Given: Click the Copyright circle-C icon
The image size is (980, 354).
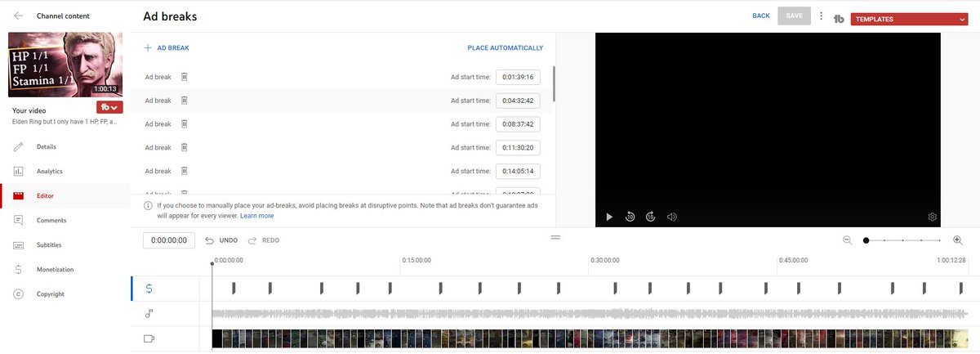Looking at the screenshot, I should pyautogui.click(x=18, y=294).
